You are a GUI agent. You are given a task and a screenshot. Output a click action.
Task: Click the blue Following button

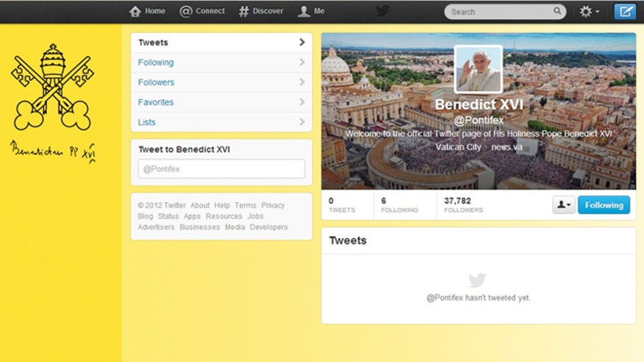point(604,205)
